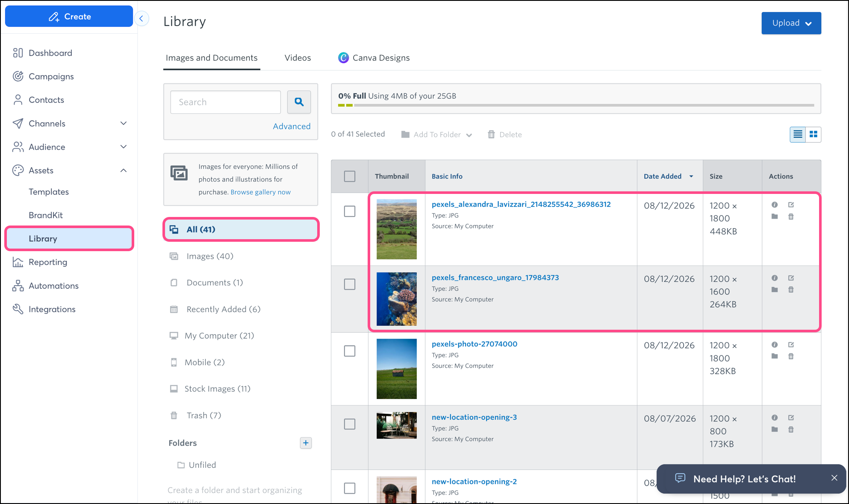The height and width of the screenshot is (504, 849).
Task: Select new-location-opening-3 row checkbox
Action: tap(350, 424)
